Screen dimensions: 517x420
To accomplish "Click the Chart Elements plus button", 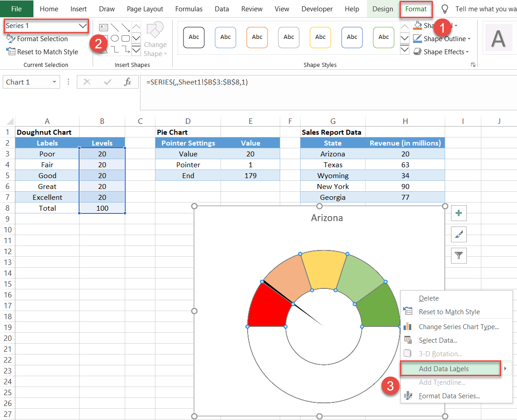I will click(458, 213).
